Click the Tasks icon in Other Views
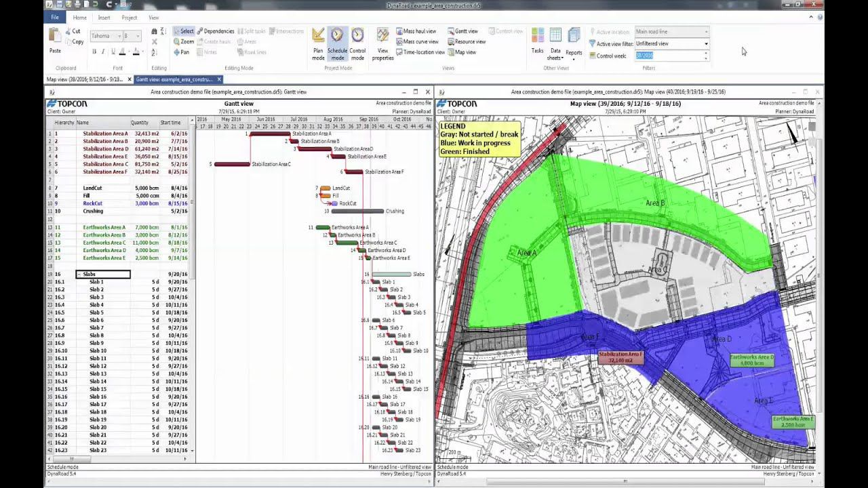Image resolution: width=868 pixels, height=488 pixels. (537, 41)
